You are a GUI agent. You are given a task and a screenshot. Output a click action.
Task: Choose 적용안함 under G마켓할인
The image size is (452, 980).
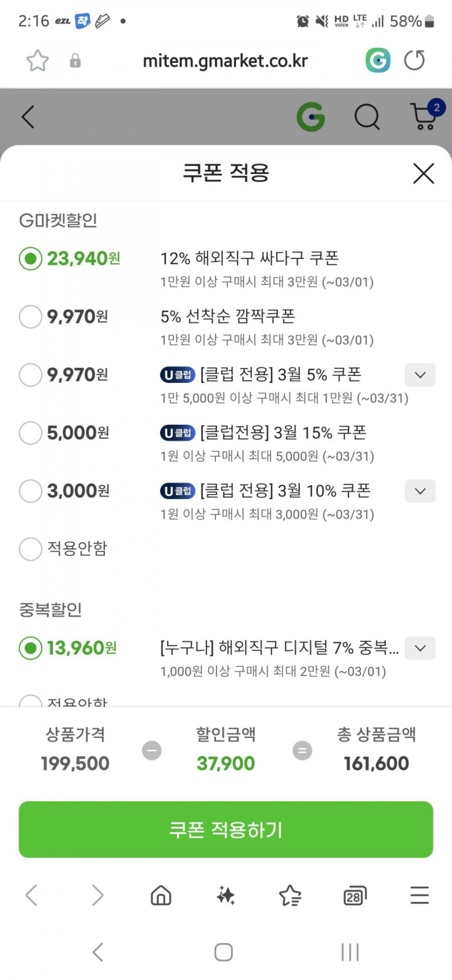[x=30, y=549]
